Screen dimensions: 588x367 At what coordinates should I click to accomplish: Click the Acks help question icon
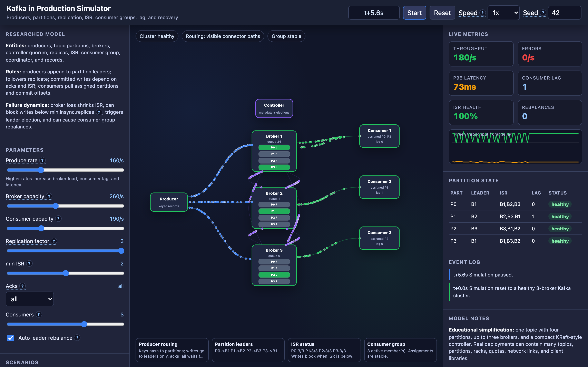coord(22,286)
